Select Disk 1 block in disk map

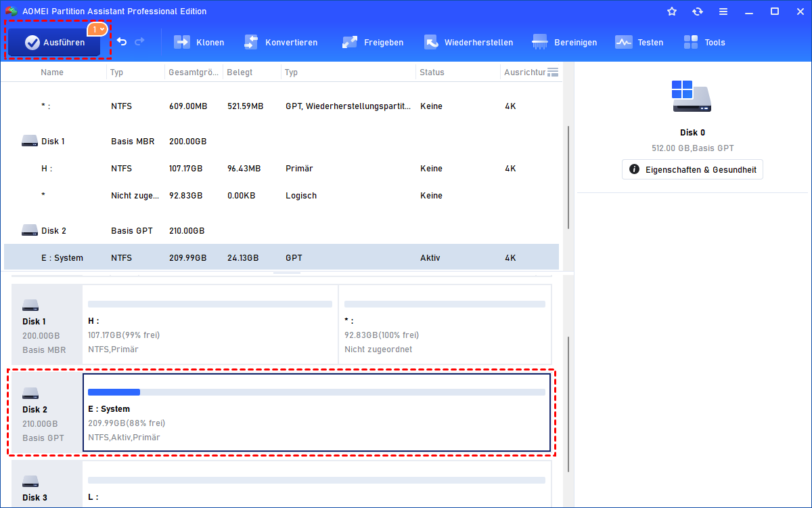[47, 324]
